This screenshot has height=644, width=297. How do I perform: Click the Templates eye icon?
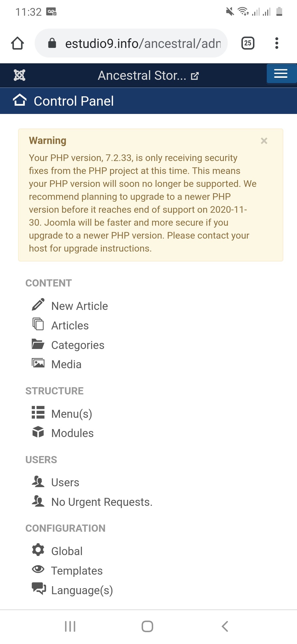(38, 569)
